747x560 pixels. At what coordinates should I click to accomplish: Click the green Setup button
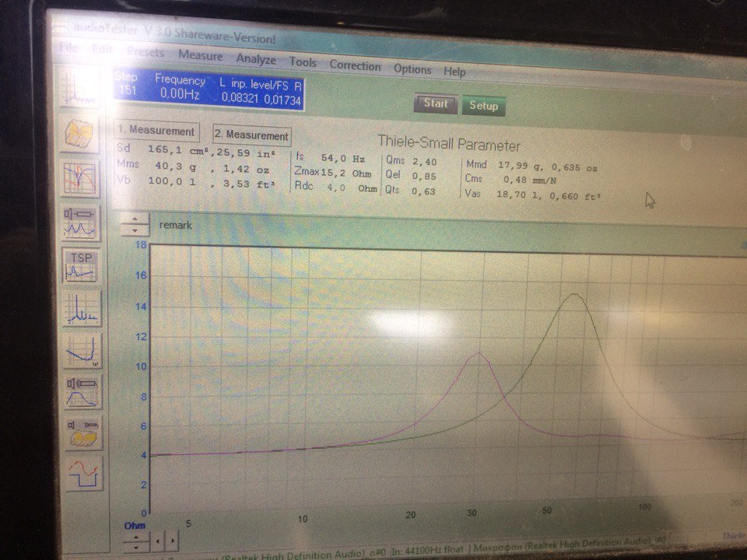pyautogui.click(x=483, y=105)
